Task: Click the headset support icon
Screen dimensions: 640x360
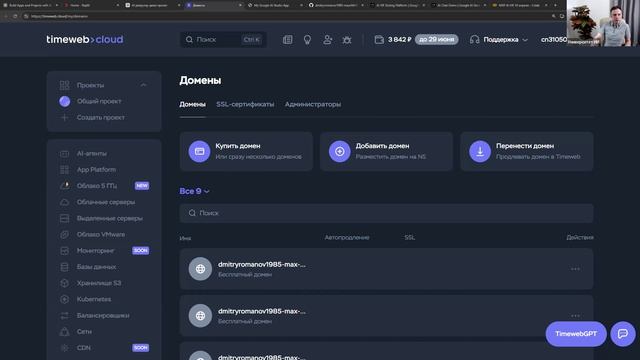Action: pos(474,40)
